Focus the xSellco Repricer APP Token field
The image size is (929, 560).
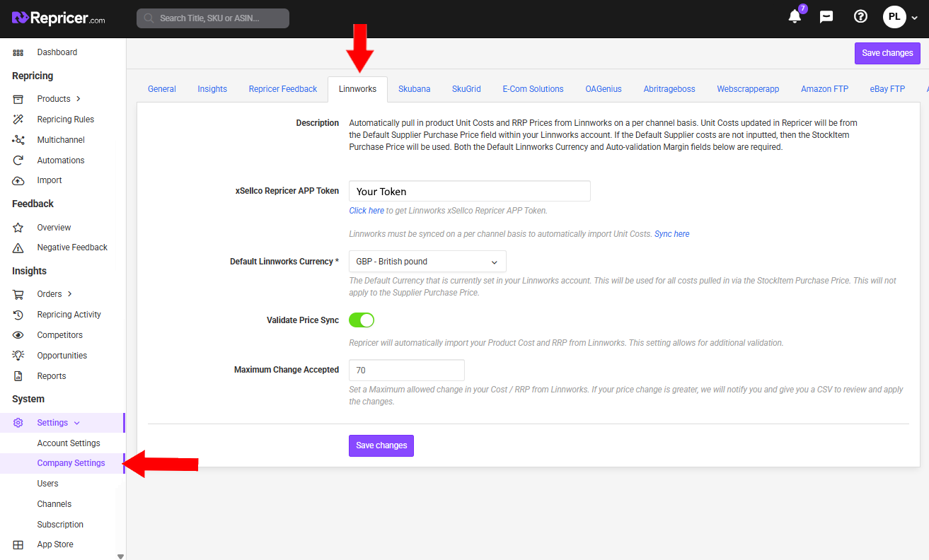(x=470, y=191)
